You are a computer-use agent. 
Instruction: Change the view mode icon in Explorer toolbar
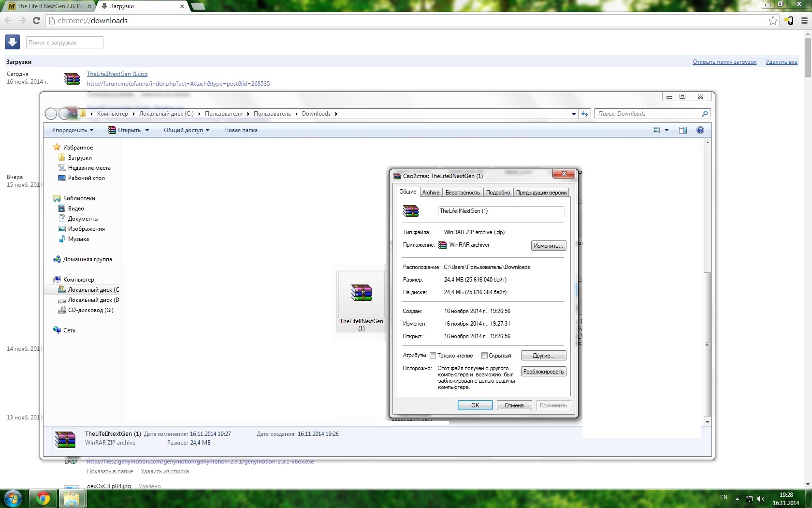pos(656,130)
